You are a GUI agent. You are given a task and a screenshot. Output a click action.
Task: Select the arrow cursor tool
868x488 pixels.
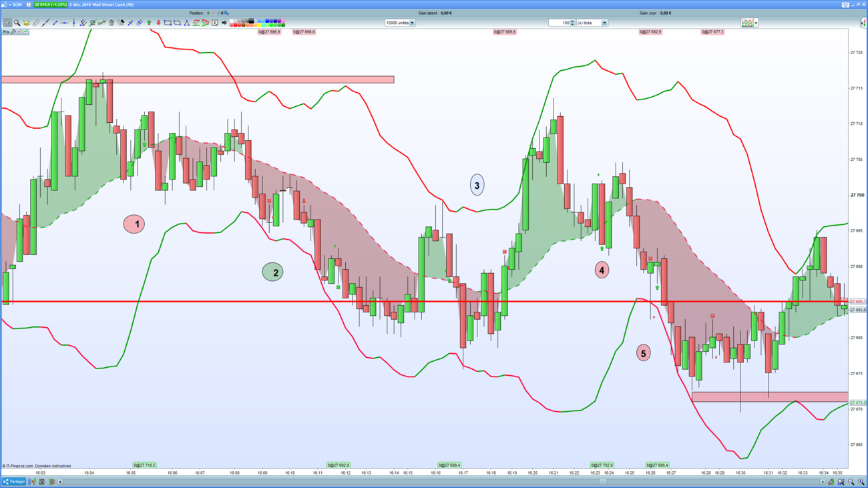pyautogui.click(x=7, y=23)
